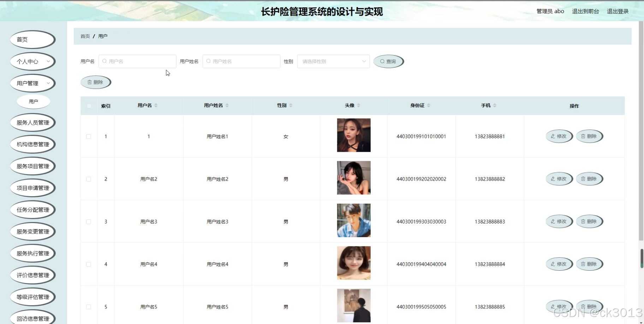Check the select-all checkbox in table header
This screenshot has height=324, width=644.
(89, 106)
